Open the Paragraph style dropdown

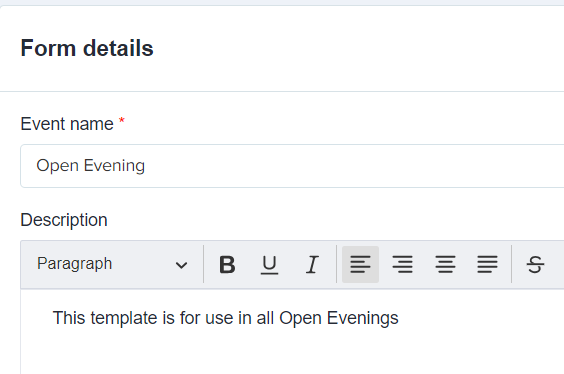tap(112, 264)
